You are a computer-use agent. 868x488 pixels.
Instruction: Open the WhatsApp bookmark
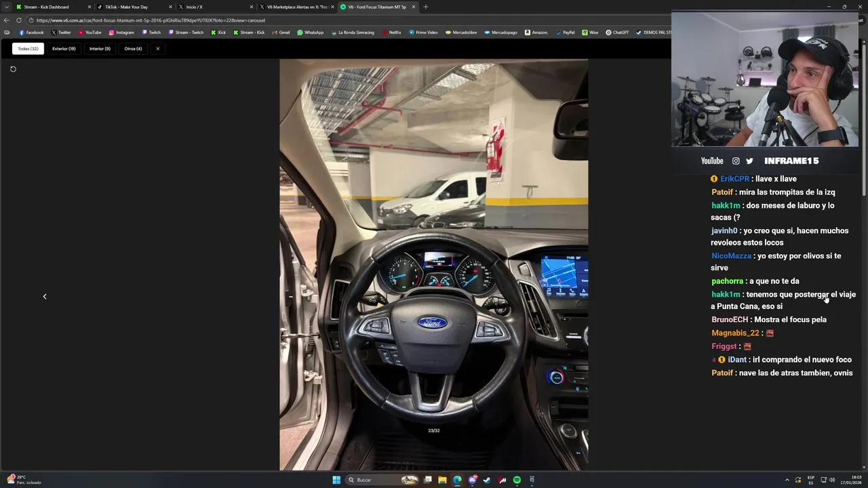311,33
